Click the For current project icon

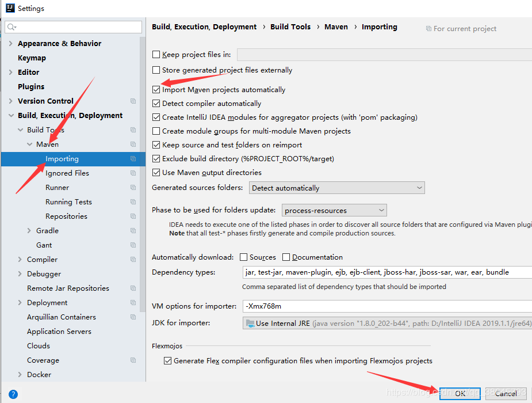428,29
